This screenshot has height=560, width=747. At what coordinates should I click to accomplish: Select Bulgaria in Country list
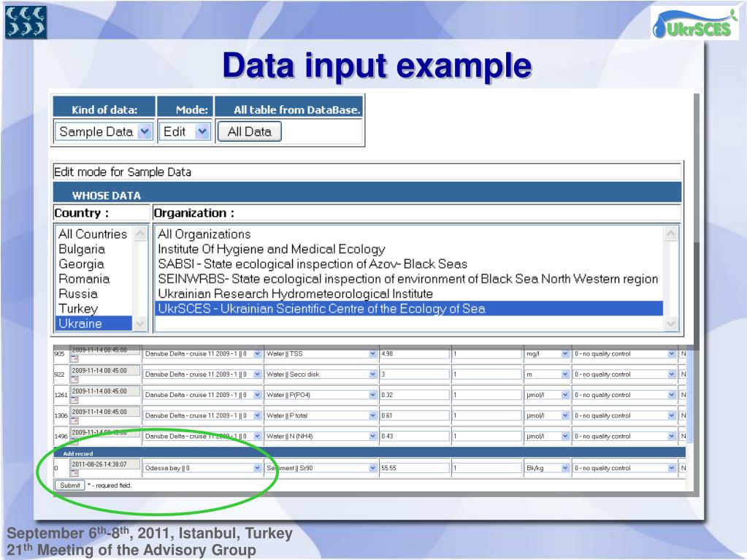tap(93, 249)
